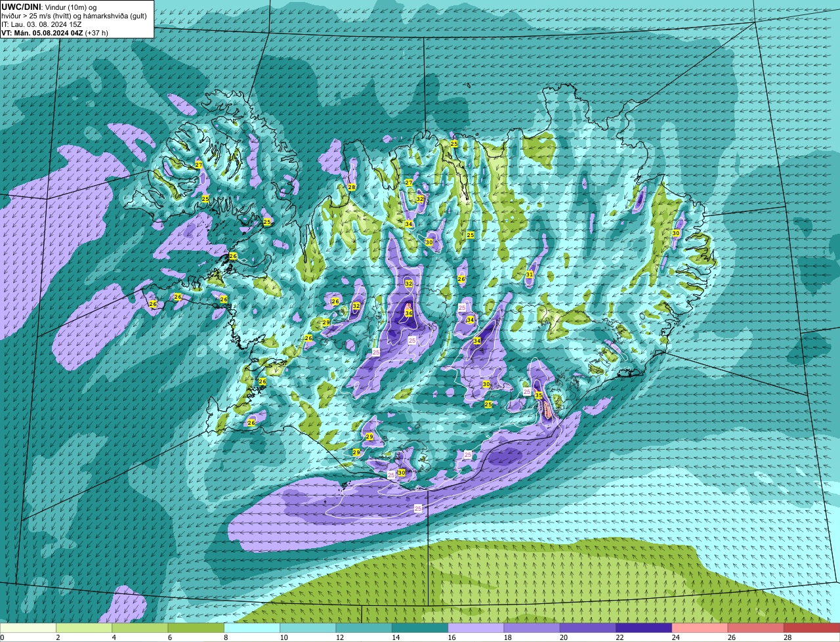The width and height of the screenshot is (840, 642).
Task: Click the yellow 36 peak gust marker
Action: click(408, 314)
